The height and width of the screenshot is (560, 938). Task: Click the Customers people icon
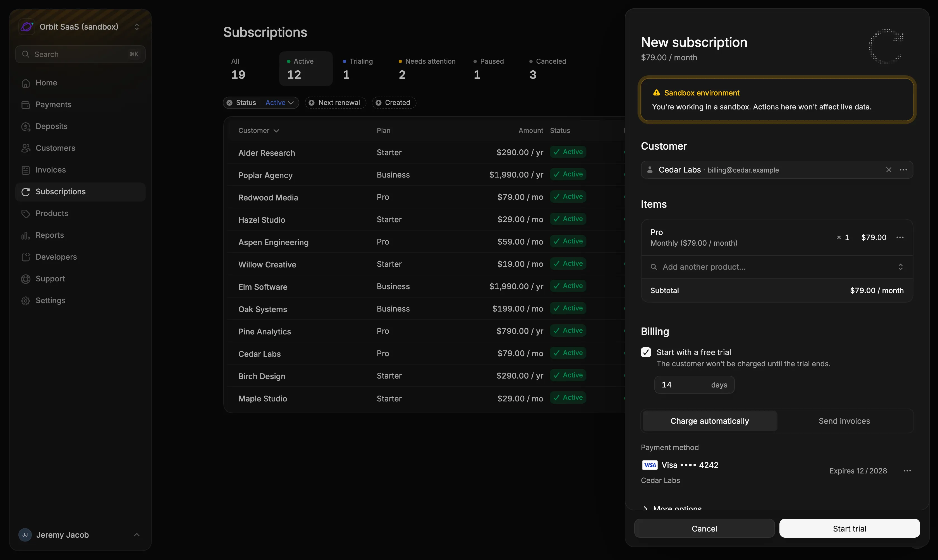[26, 148]
